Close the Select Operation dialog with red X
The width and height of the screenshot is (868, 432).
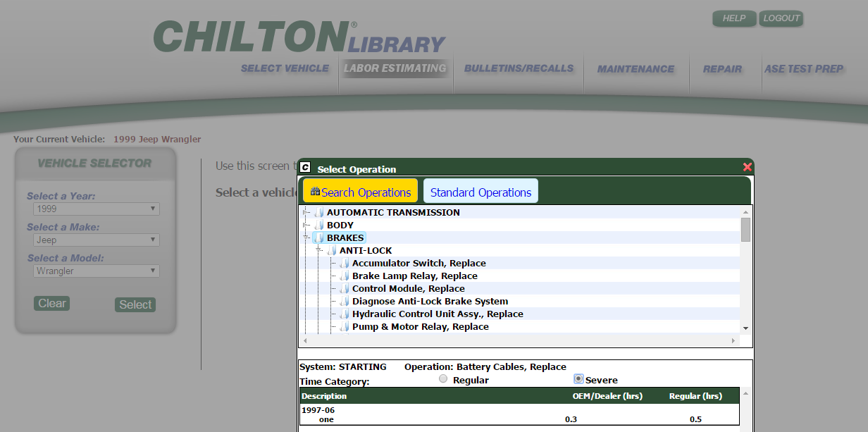point(748,167)
